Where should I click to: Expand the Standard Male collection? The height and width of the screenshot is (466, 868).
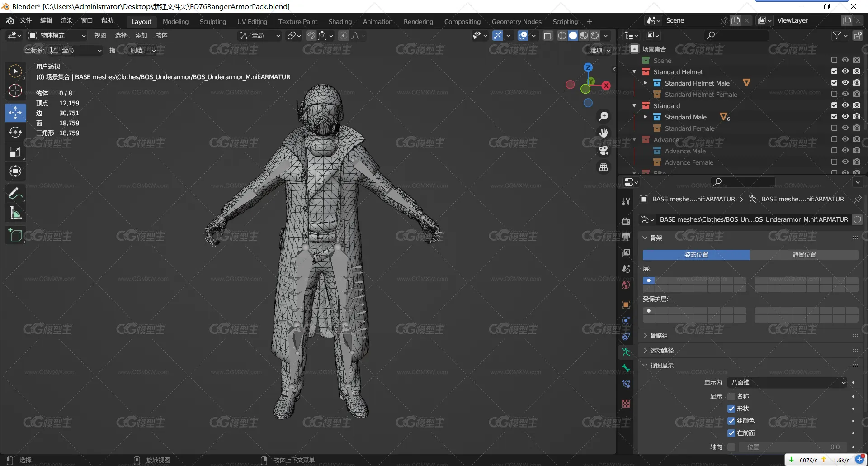pyautogui.click(x=646, y=117)
